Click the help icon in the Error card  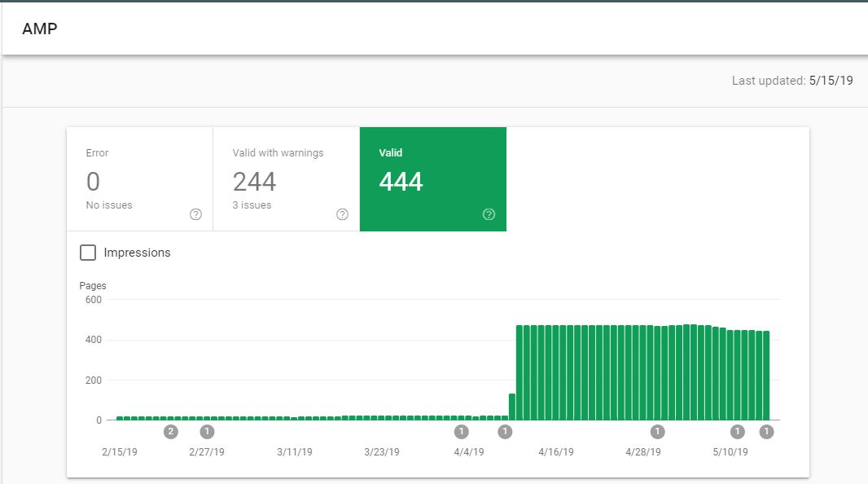coord(195,214)
